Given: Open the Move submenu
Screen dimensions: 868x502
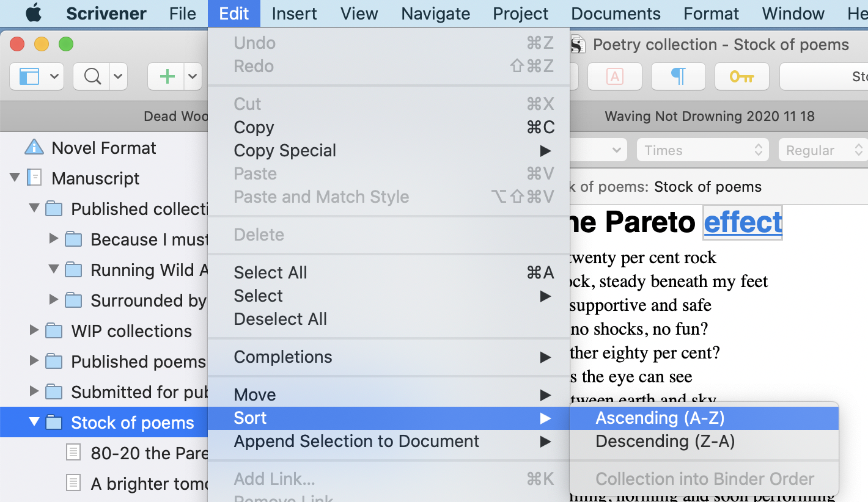Looking at the screenshot, I should point(389,395).
